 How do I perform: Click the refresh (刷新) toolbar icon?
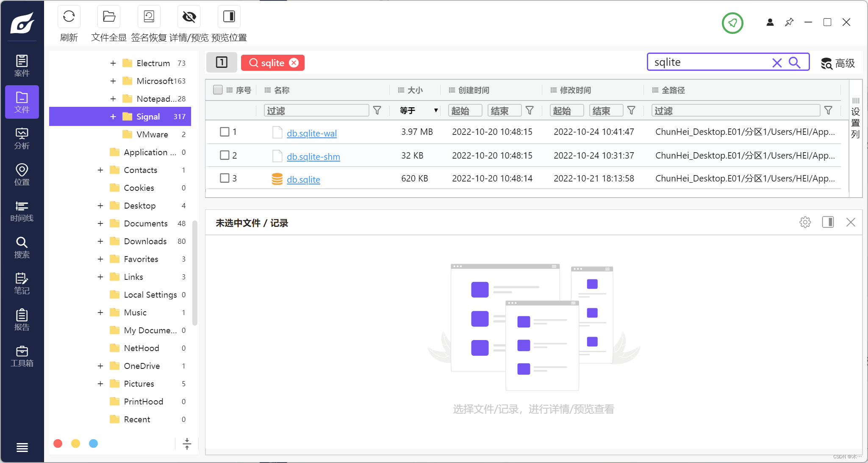click(x=69, y=17)
